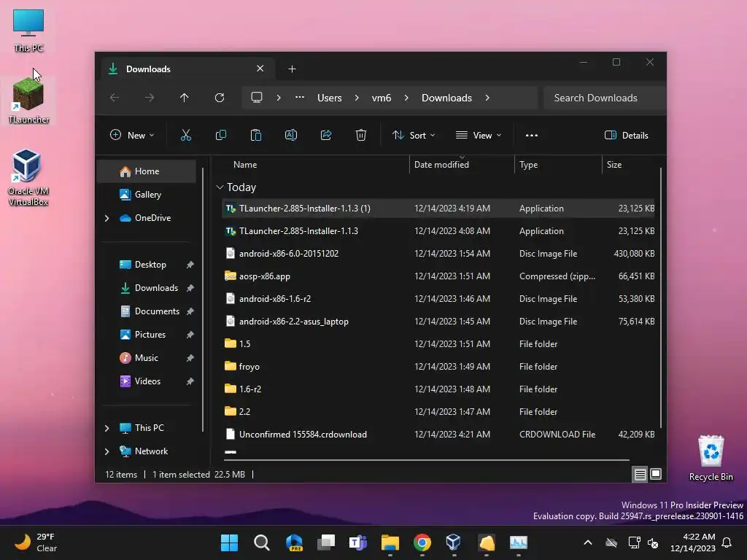The width and height of the screenshot is (747, 560).
Task: Expand chevron after Users breadcrumb
Action: point(357,98)
